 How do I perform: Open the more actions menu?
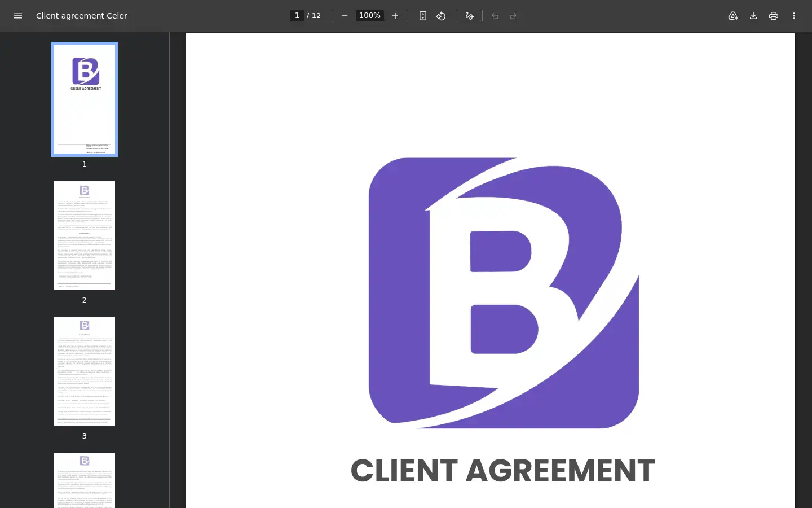(794, 16)
